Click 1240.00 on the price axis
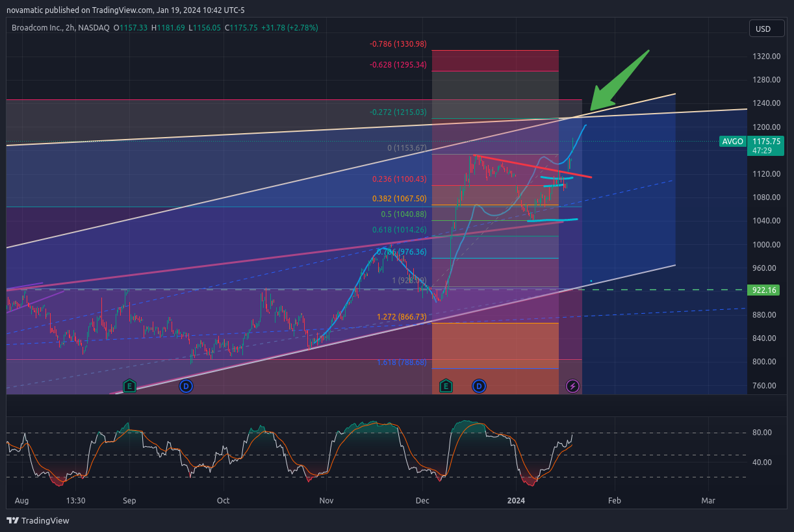 point(767,103)
